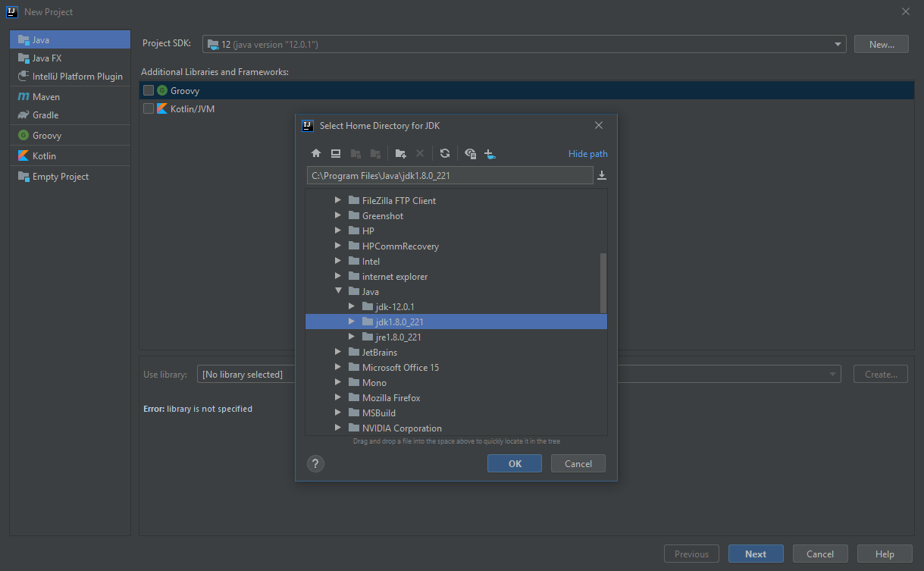The image size is (924, 571).
Task: Click the help question mark button
Action: pyautogui.click(x=316, y=464)
